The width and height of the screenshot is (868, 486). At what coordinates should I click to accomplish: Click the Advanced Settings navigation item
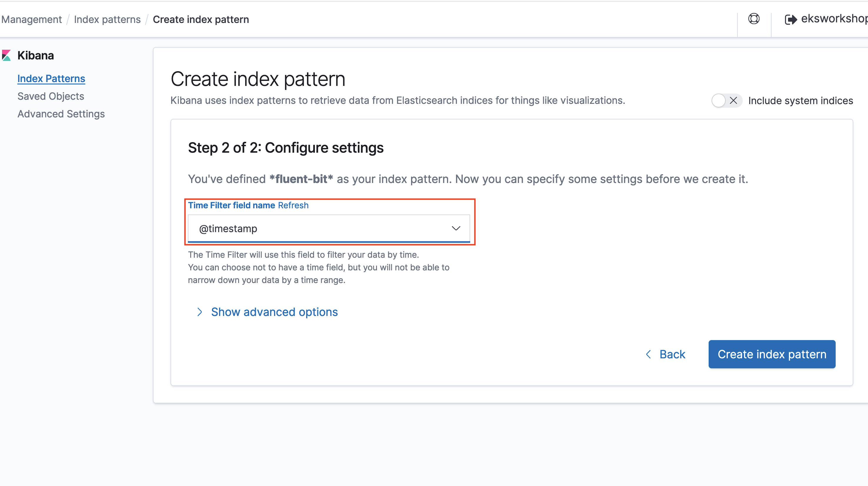click(61, 113)
